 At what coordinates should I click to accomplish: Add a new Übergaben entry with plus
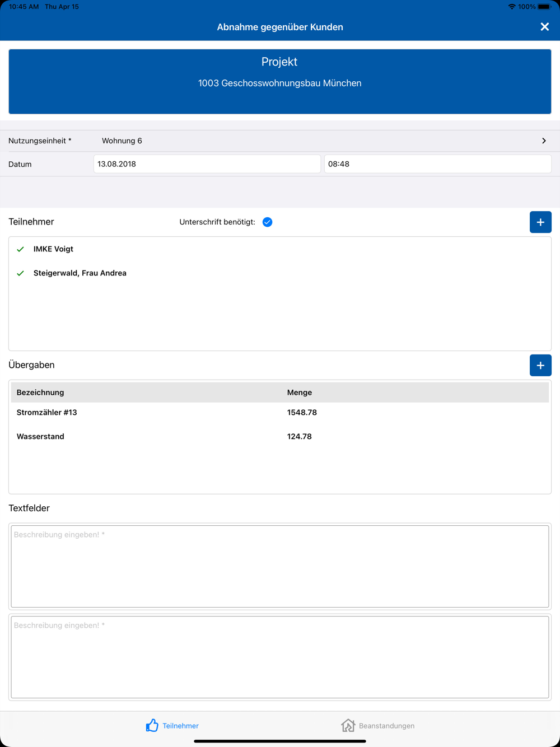[540, 365]
